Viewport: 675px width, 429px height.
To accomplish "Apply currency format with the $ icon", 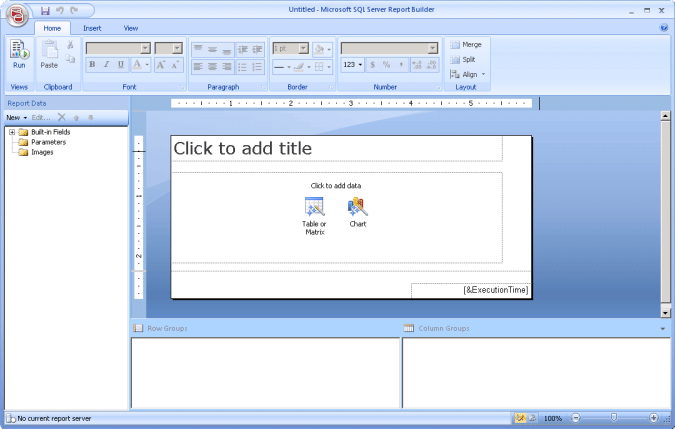I will 373,65.
